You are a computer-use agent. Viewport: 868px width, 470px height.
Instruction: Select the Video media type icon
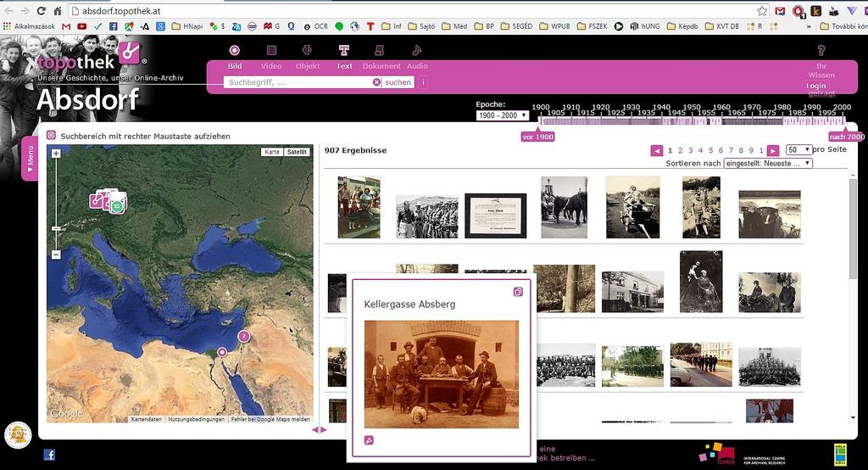click(271, 50)
